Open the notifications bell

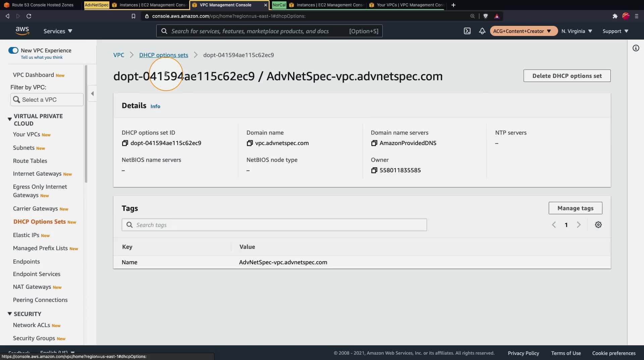click(x=482, y=31)
